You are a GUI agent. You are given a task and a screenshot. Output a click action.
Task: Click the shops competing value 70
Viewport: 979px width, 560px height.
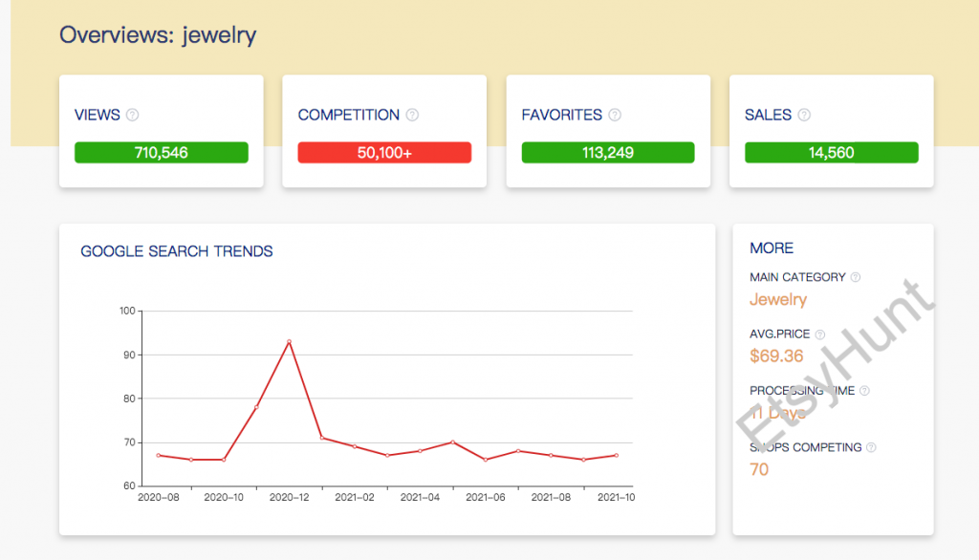coord(759,469)
